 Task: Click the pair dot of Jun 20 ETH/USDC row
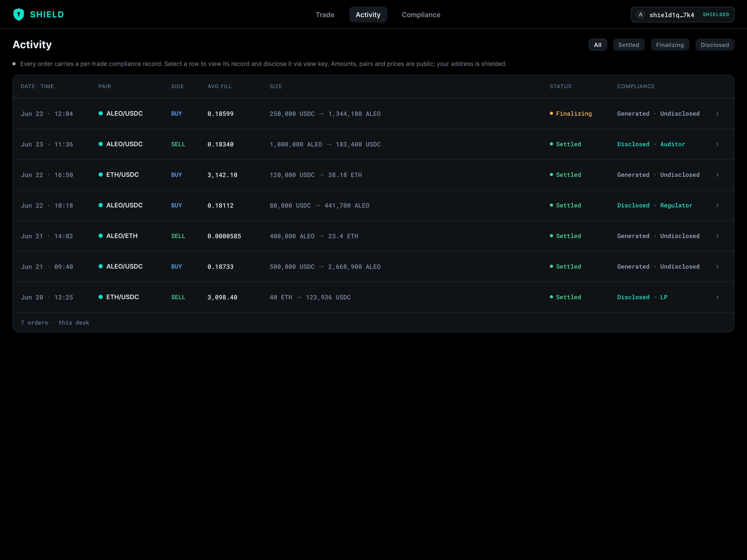(x=101, y=297)
